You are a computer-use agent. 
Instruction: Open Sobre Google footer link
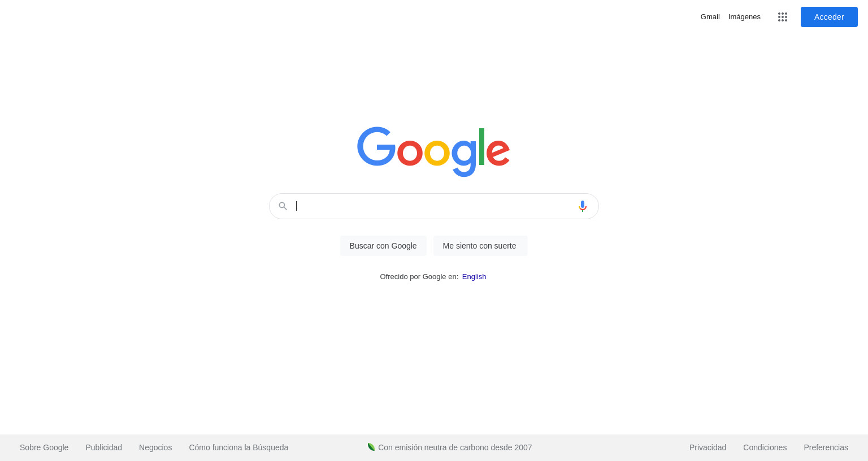(44, 447)
